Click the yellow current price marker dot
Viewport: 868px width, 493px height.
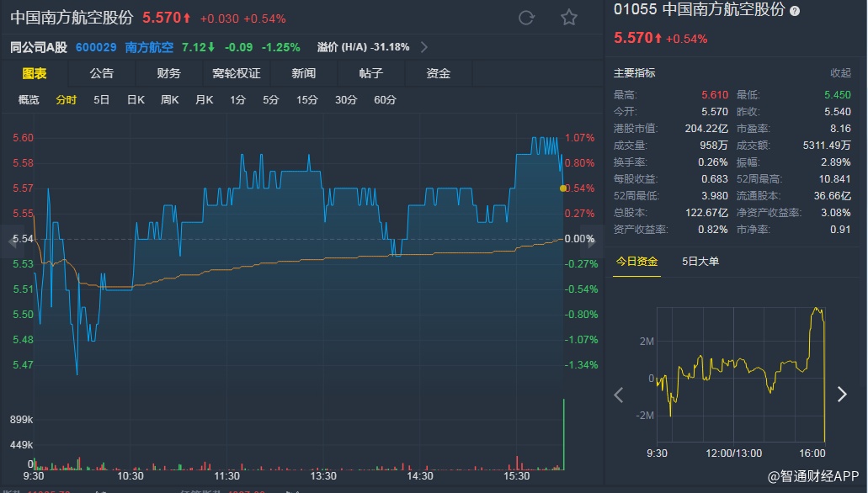(x=562, y=188)
